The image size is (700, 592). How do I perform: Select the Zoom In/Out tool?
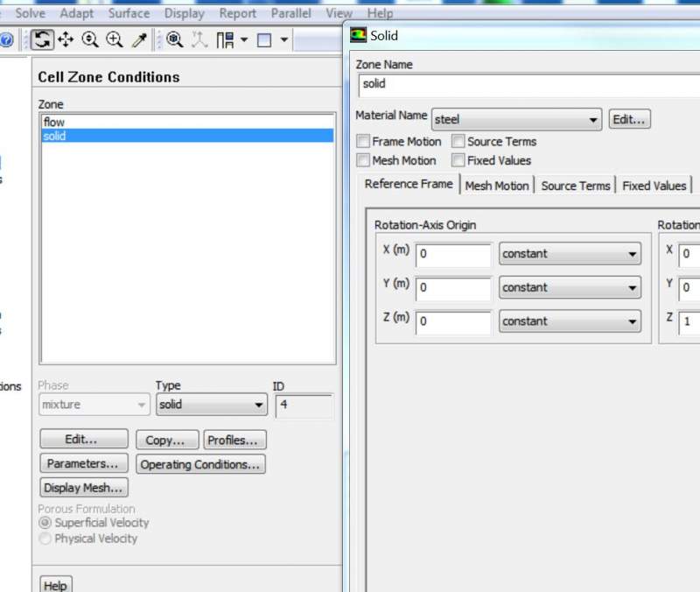[91, 39]
